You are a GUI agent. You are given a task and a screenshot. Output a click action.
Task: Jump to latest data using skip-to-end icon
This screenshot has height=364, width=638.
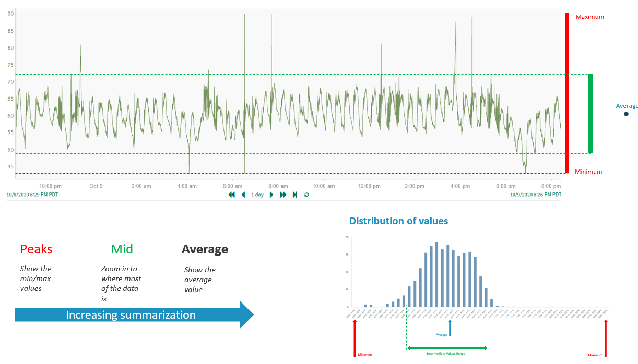point(294,195)
